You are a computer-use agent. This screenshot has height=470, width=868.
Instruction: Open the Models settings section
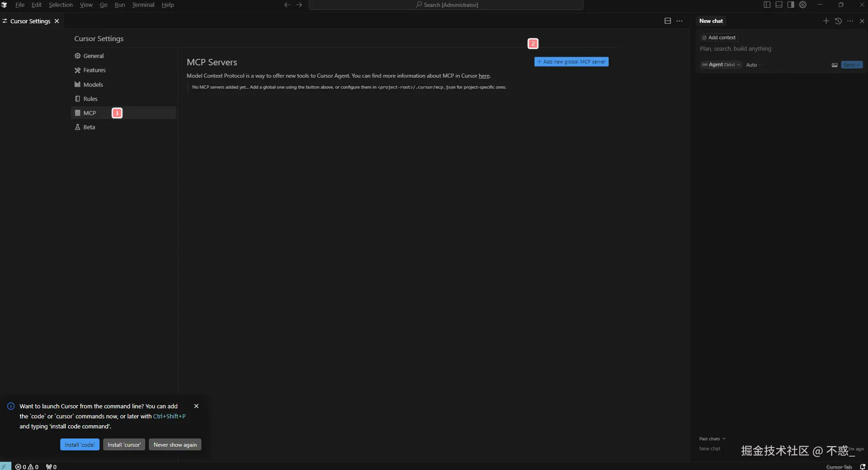click(123, 84)
